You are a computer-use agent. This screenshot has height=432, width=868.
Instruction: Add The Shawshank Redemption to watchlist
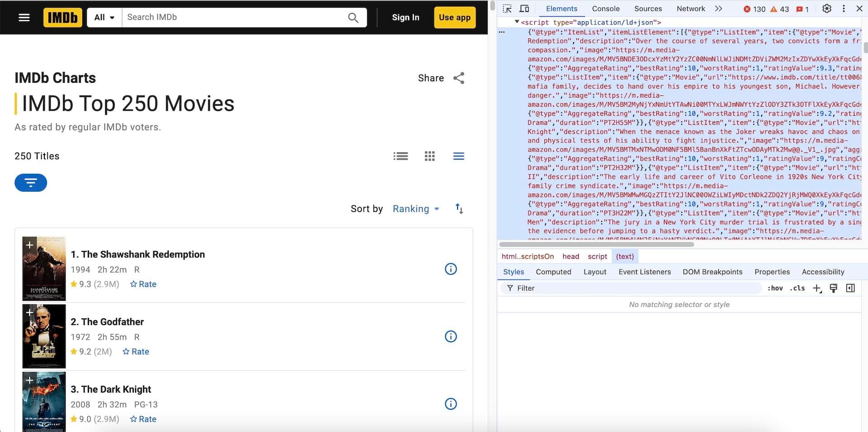pos(29,245)
